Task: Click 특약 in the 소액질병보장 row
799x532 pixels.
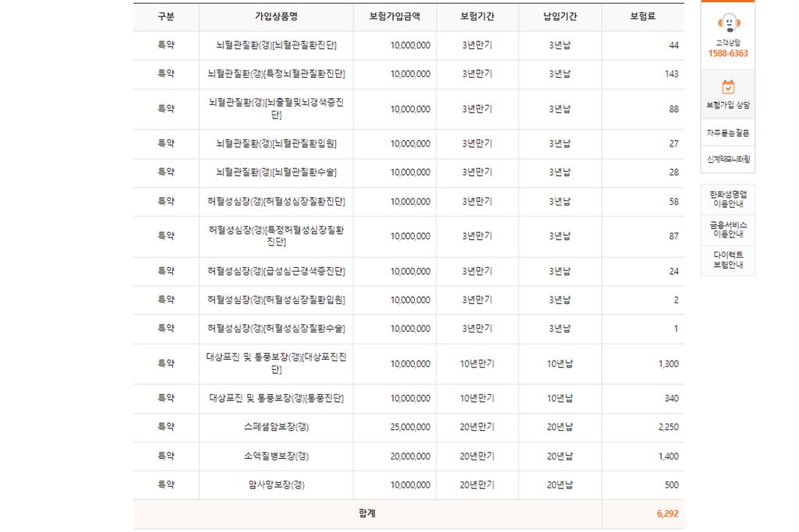Action: pos(166,456)
